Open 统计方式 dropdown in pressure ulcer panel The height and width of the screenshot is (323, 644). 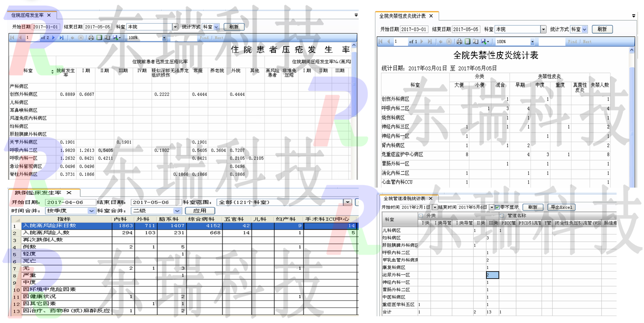point(216,27)
